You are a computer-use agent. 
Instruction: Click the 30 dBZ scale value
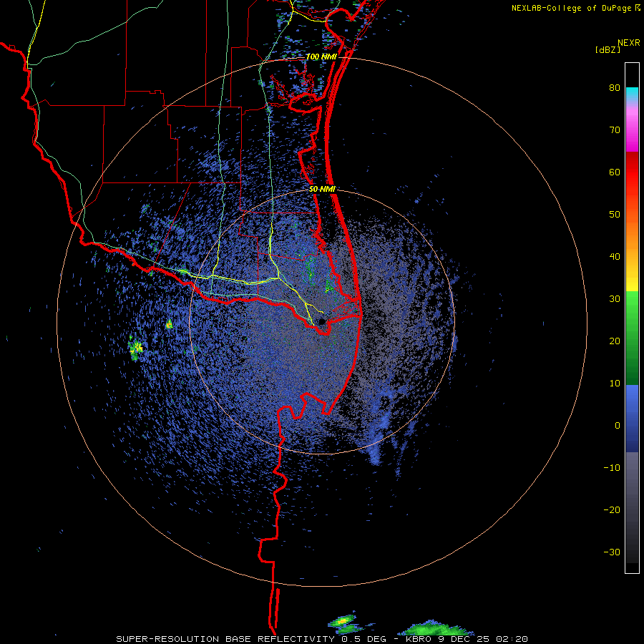(x=615, y=298)
